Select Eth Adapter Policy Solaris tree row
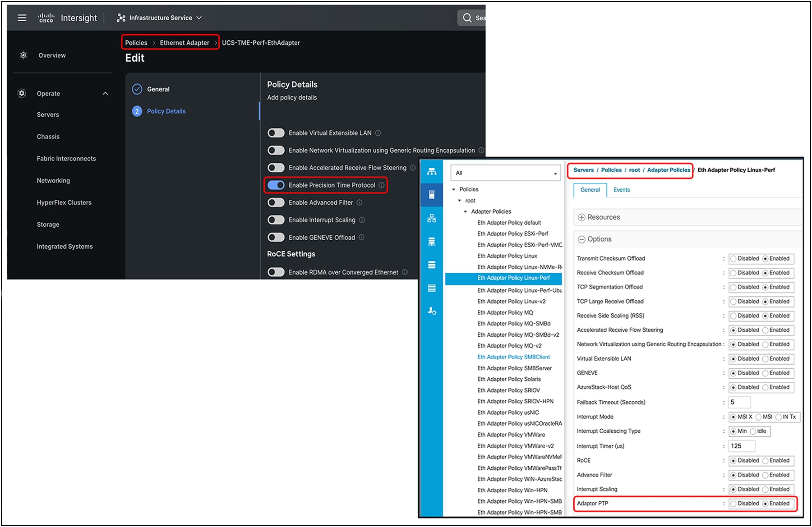This screenshot has height=527, width=812. coord(509,380)
